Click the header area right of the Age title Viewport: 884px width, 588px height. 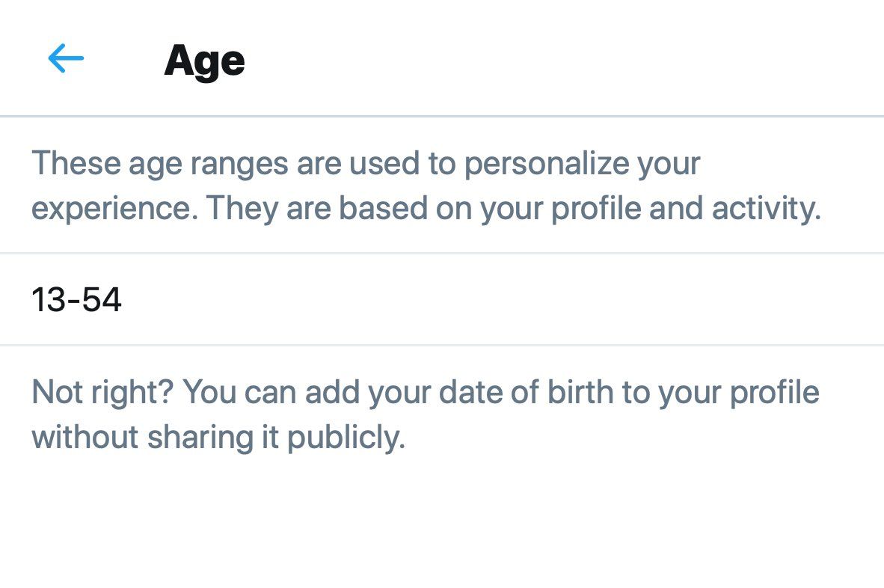564,59
